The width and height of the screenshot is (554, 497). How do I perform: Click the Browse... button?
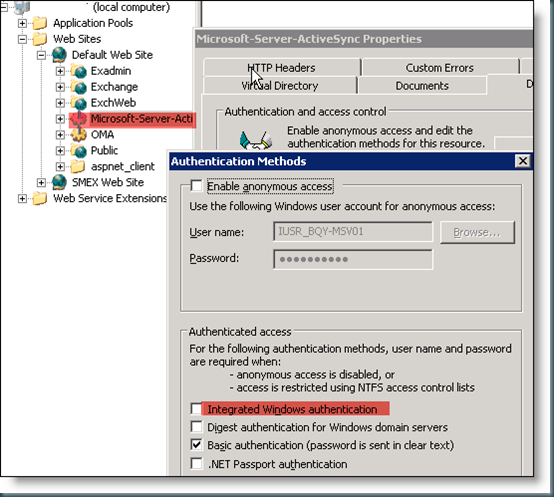point(477,232)
